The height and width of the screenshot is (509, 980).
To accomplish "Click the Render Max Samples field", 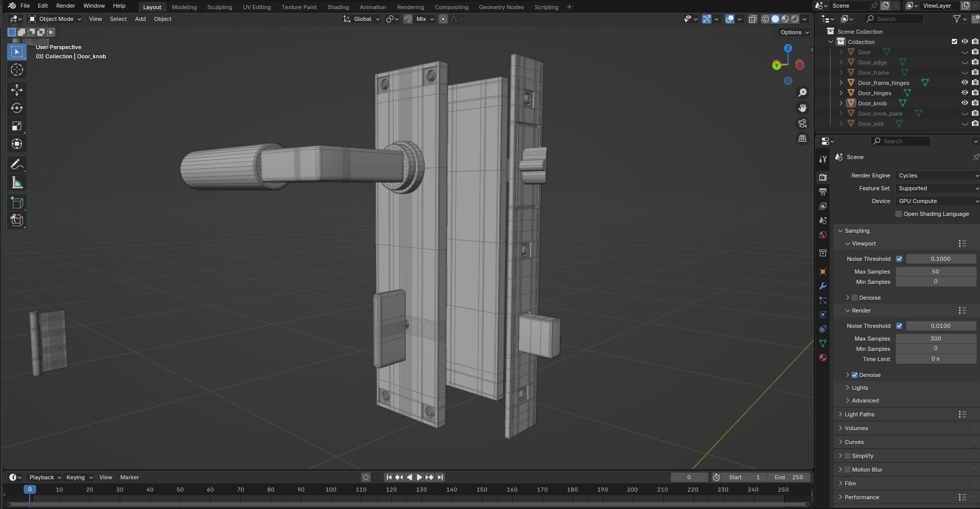I will coord(935,339).
